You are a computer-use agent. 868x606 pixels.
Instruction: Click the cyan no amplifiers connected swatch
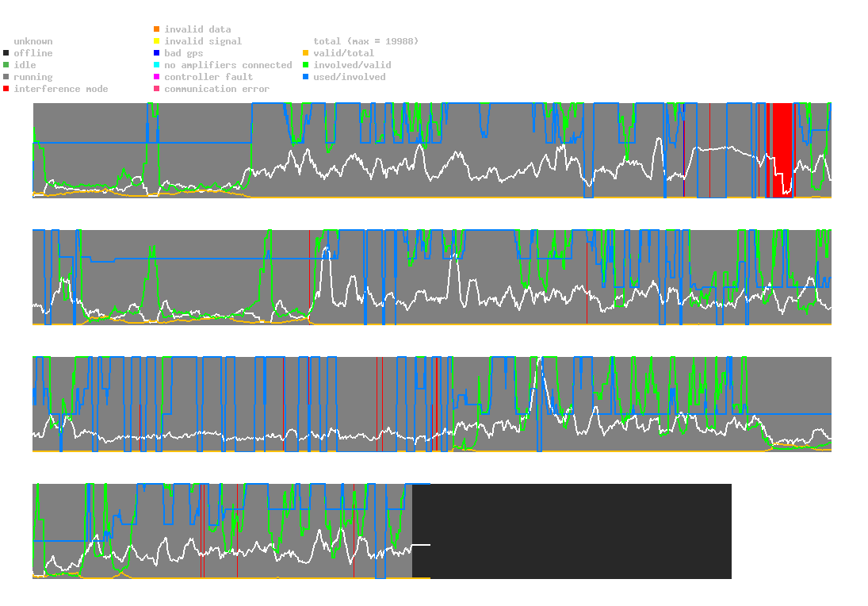tap(157, 65)
